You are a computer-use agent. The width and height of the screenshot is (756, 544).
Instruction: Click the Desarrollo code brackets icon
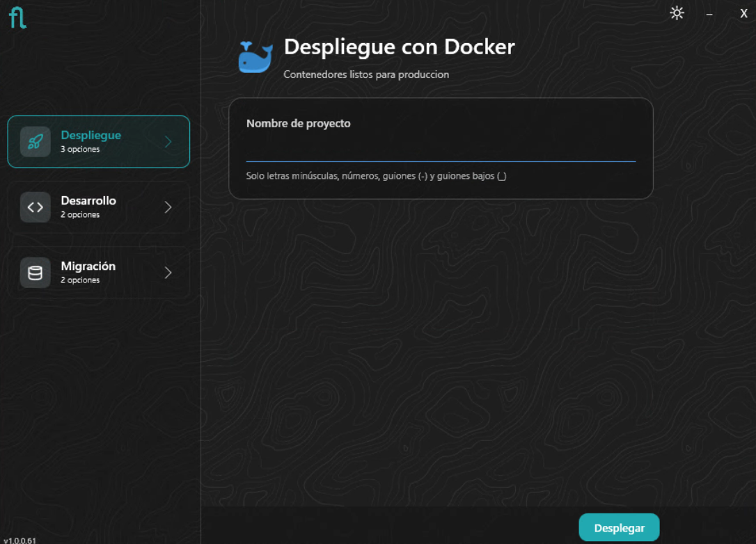click(x=36, y=207)
